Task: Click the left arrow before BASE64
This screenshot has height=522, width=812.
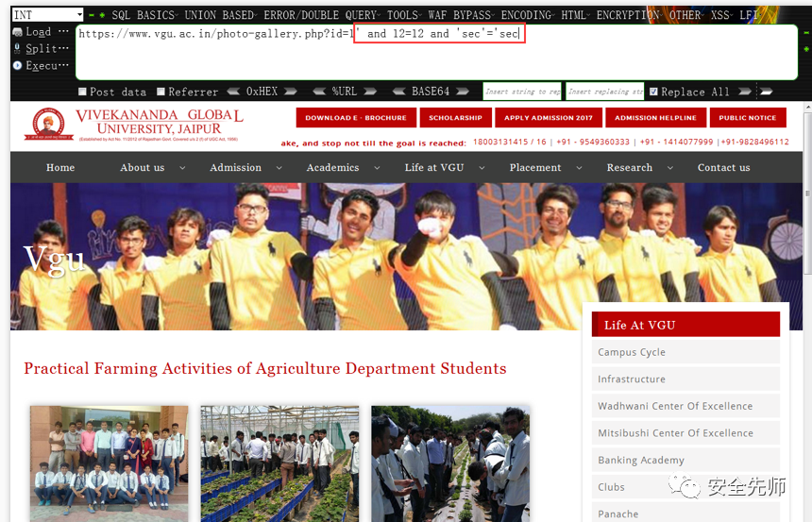Action: click(398, 92)
